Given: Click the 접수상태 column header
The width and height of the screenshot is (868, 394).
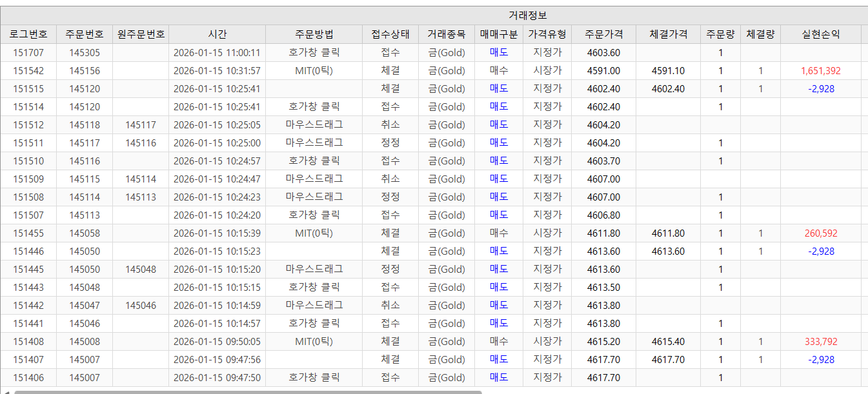Looking at the screenshot, I should 390,34.
